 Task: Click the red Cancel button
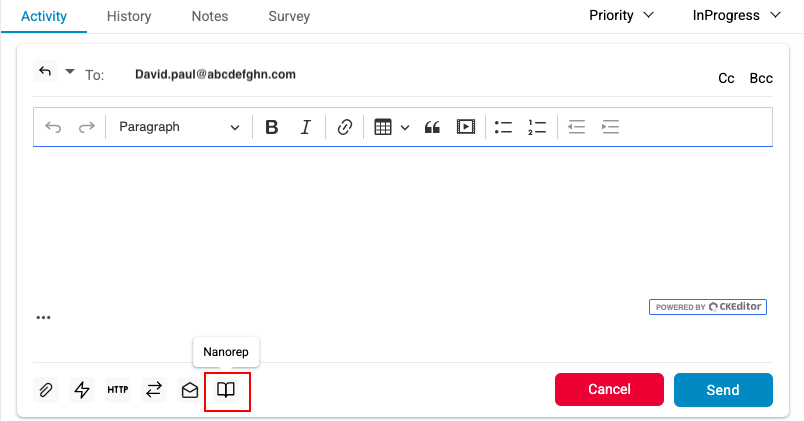tap(609, 389)
